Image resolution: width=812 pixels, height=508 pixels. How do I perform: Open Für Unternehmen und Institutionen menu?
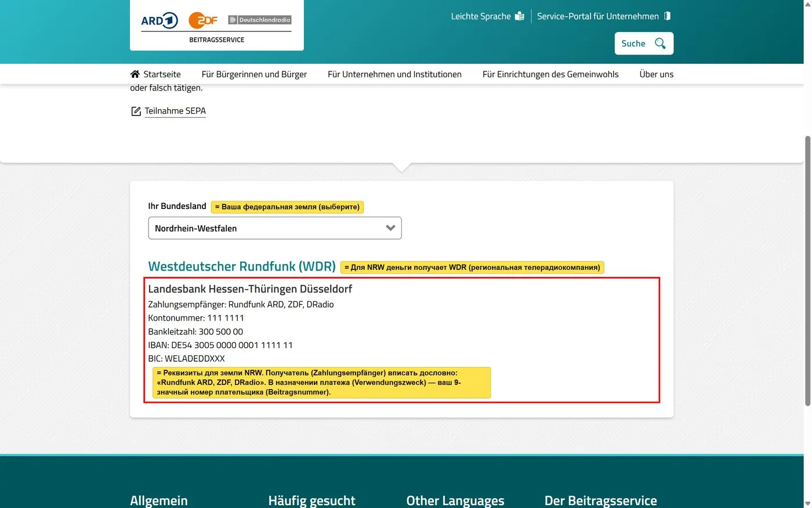tap(394, 74)
